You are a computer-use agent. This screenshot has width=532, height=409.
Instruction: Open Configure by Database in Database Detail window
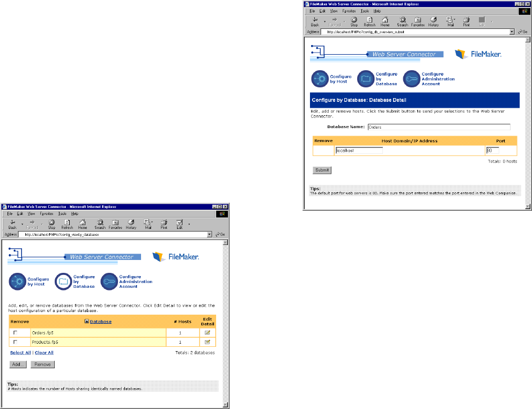point(378,79)
